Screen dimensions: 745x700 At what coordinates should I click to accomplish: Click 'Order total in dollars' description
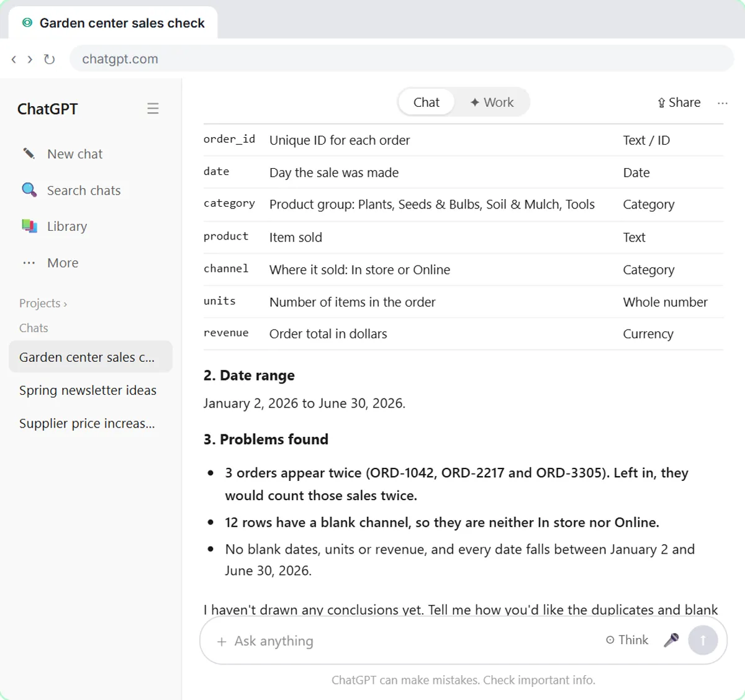pyautogui.click(x=328, y=334)
